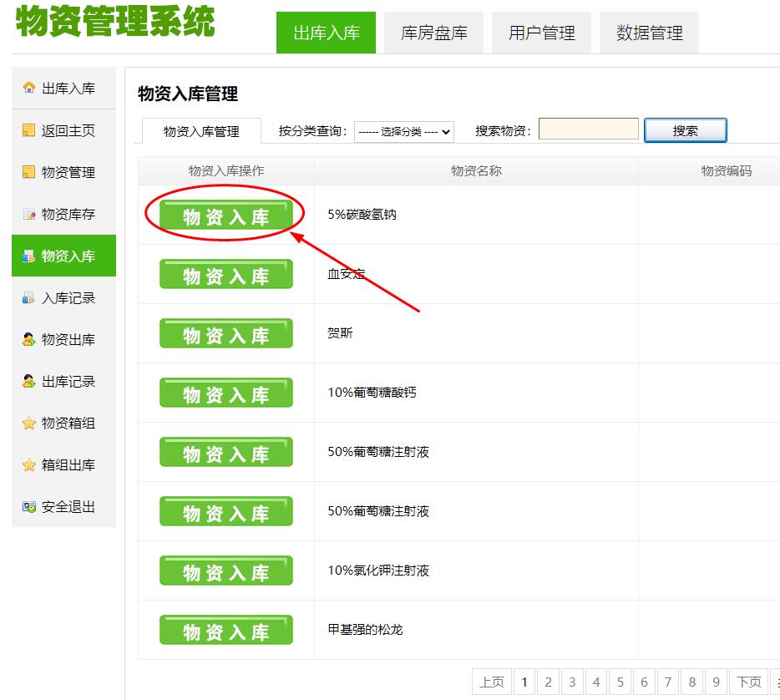Open 出库记录 in the sidebar
The width and height of the screenshot is (780, 700).
63,382
